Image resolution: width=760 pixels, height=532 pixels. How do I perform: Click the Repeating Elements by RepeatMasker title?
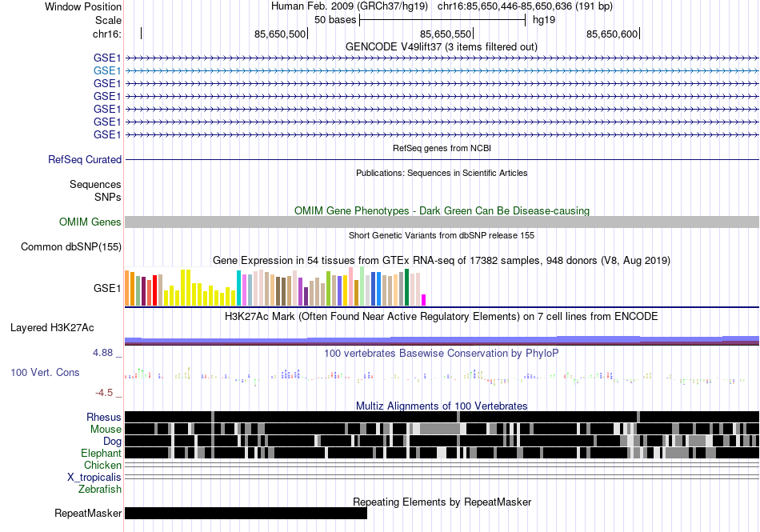(442, 502)
